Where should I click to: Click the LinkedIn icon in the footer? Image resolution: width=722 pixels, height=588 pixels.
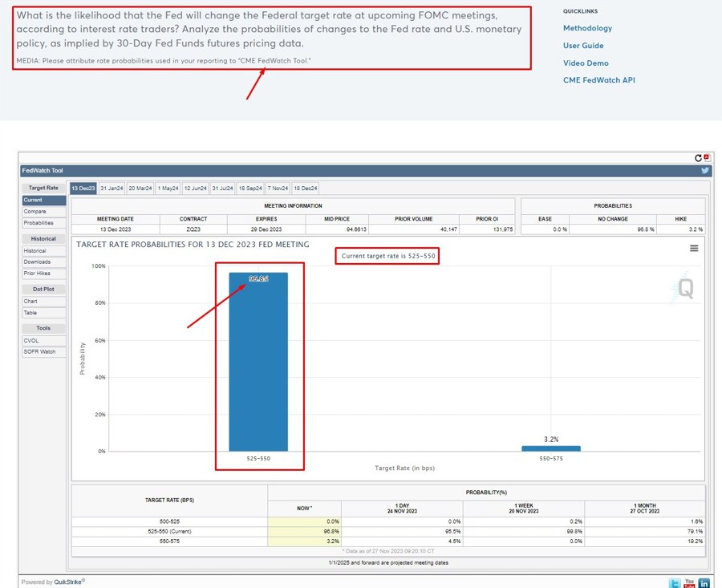coord(704,583)
